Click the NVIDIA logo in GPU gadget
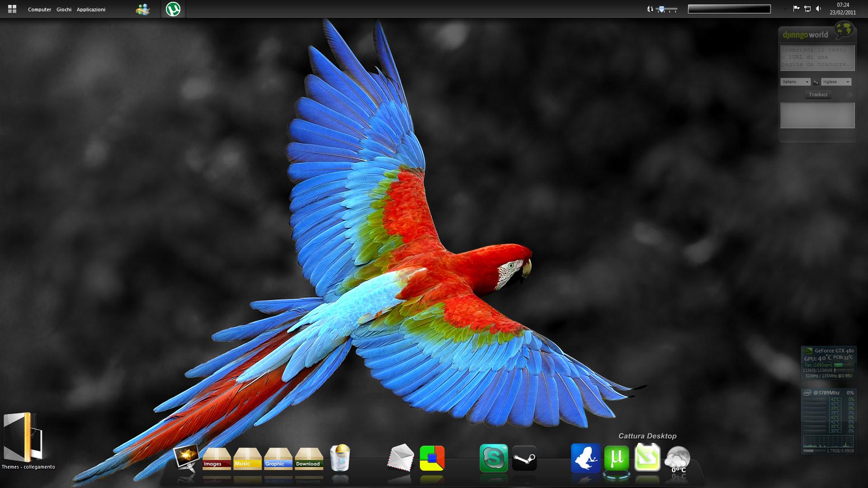868x488 pixels. point(807,351)
